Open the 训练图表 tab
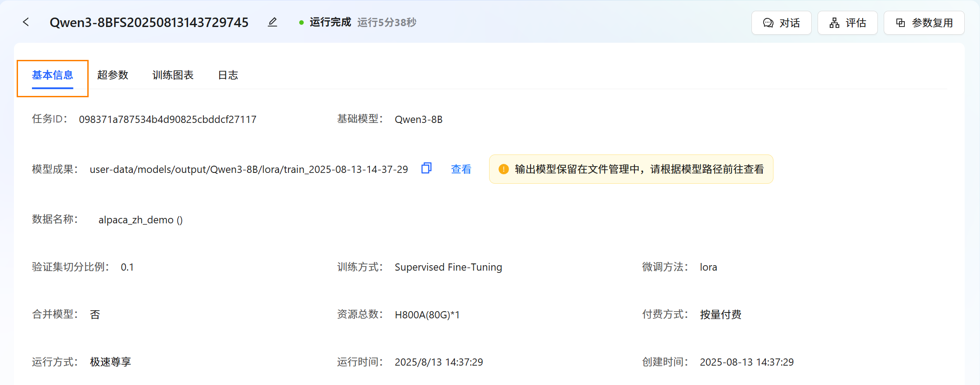 point(173,75)
